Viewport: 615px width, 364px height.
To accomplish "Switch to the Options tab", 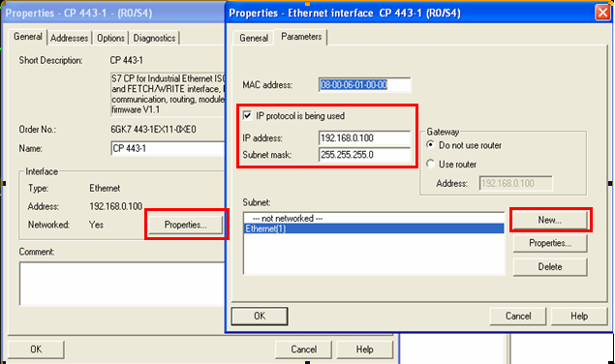I will (x=110, y=38).
